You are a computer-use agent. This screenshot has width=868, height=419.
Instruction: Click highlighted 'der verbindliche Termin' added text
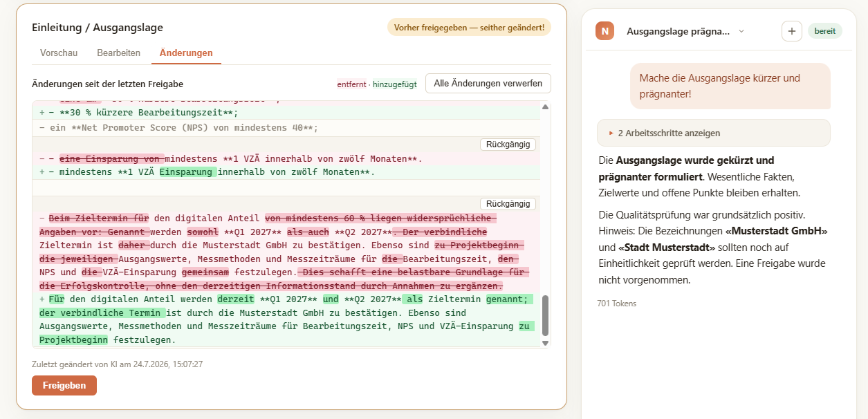[x=103, y=313]
